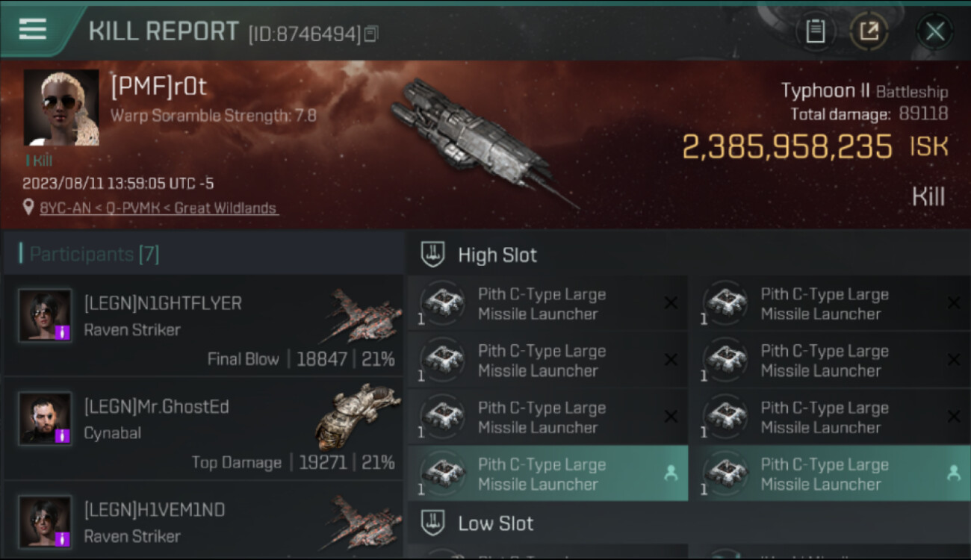The width and height of the screenshot is (971, 560).
Task: Select the H1VEM1ND participant name
Action: tap(154, 510)
